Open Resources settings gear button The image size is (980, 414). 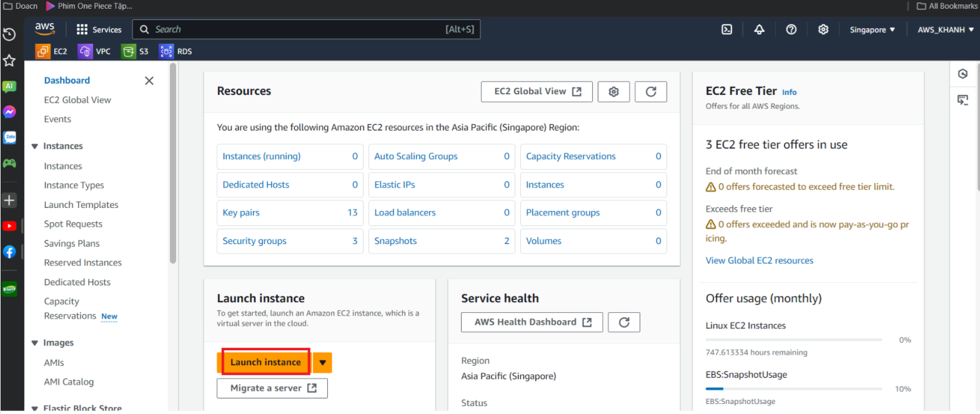613,92
